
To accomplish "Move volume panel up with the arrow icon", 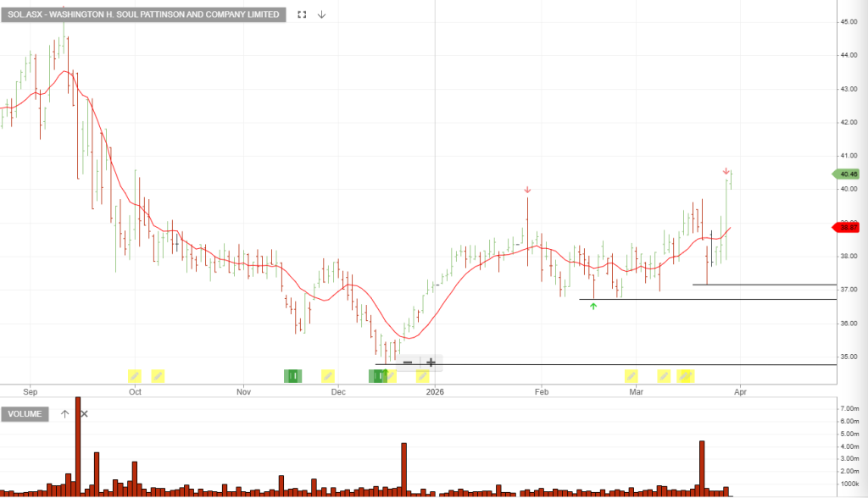I will pos(64,414).
